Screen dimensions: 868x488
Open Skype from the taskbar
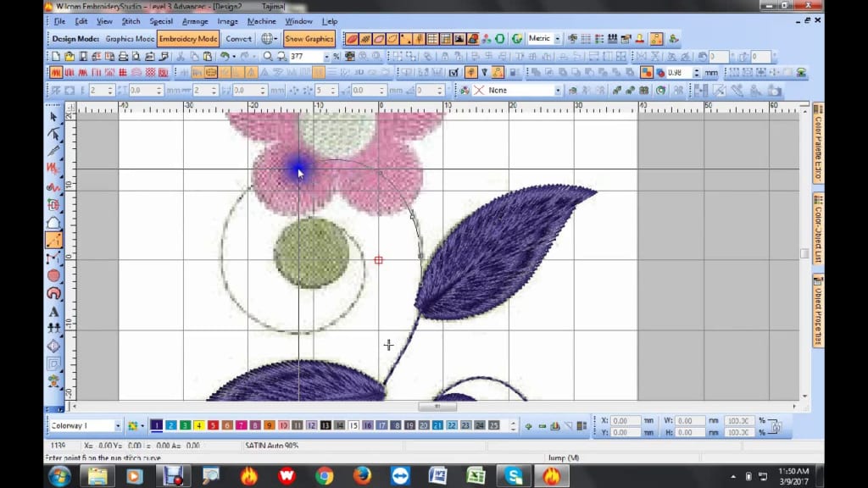[513, 476]
